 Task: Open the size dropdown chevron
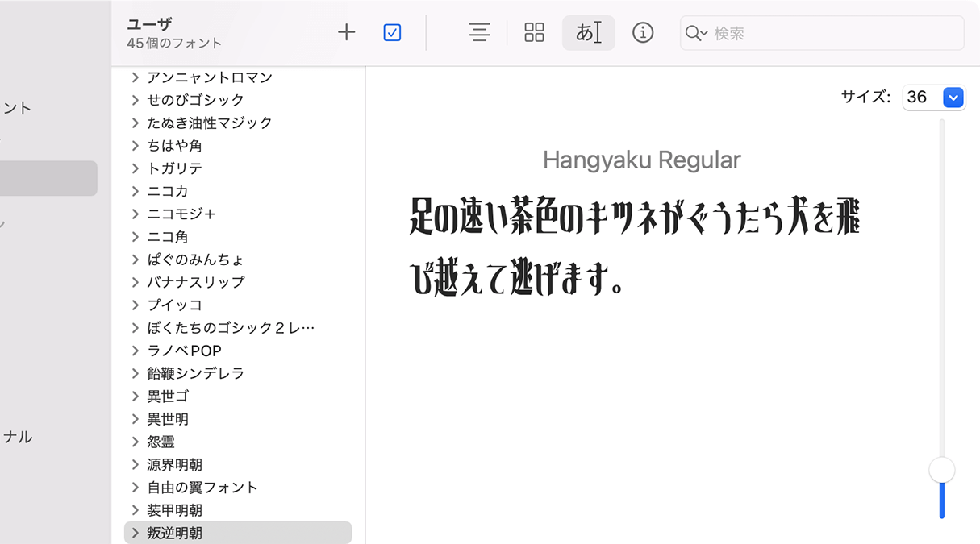(953, 97)
